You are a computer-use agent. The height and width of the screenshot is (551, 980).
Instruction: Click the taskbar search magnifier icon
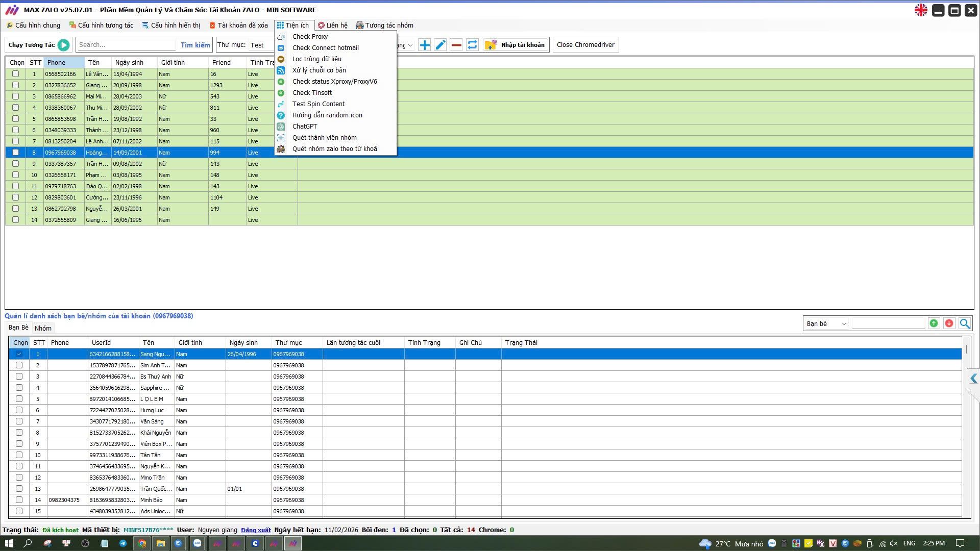[x=28, y=543]
